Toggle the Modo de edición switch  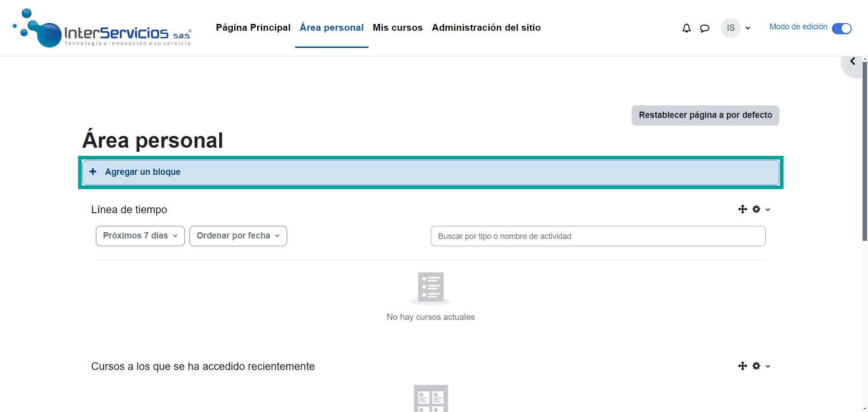pyautogui.click(x=841, y=28)
